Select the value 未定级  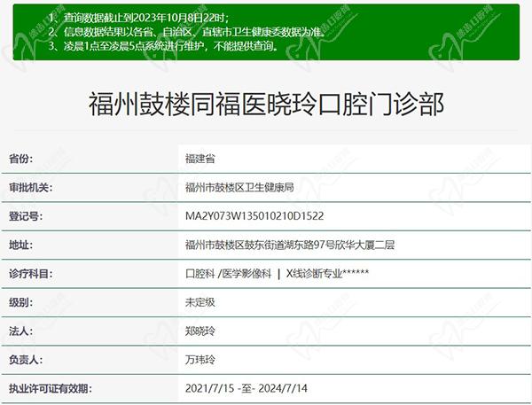pos(200,302)
